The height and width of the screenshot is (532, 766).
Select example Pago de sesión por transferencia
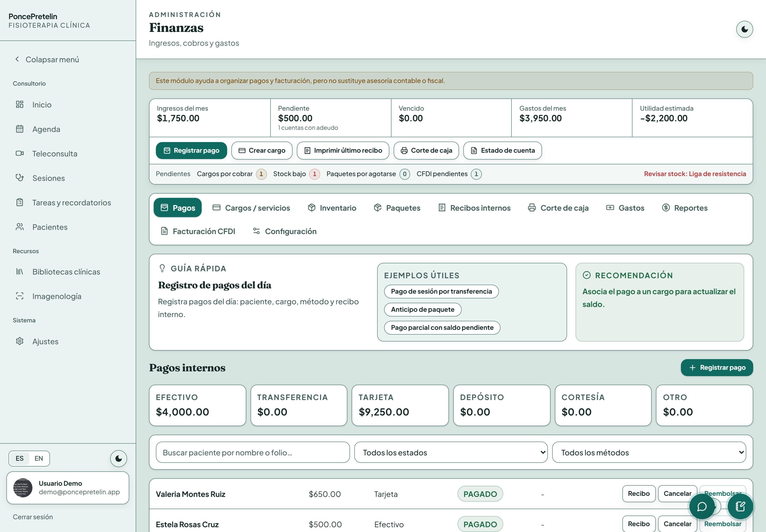point(441,291)
